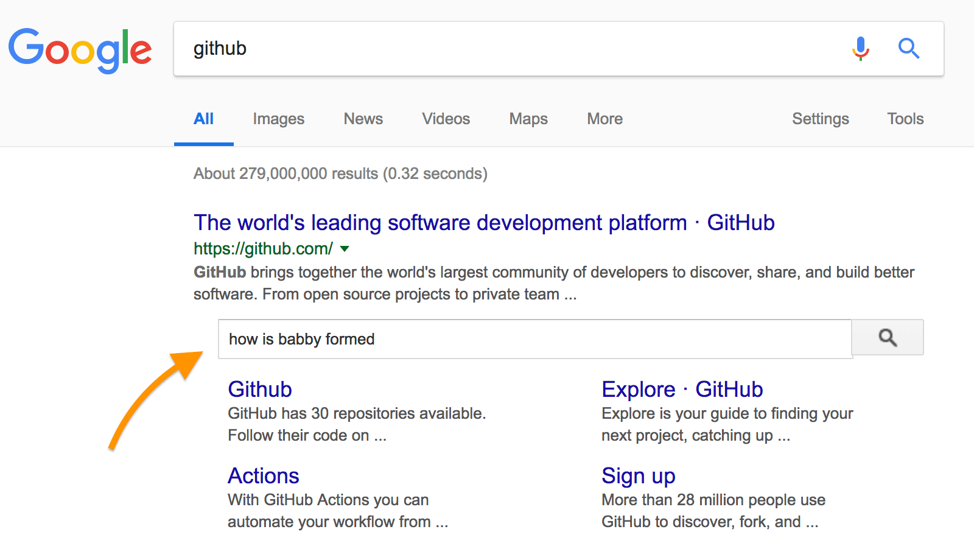Select the Images search tab

click(278, 119)
